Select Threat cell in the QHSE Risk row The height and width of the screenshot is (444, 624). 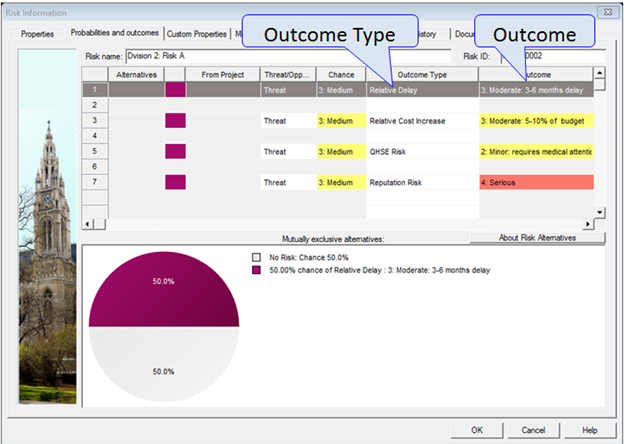[x=286, y=152]
